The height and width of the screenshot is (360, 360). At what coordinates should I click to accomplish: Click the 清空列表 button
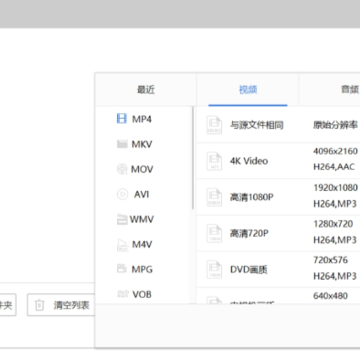click(x=61, y=305)
